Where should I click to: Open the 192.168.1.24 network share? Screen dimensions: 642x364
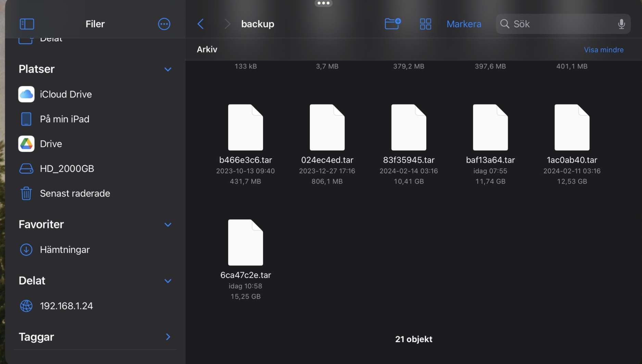coord(95,306)
